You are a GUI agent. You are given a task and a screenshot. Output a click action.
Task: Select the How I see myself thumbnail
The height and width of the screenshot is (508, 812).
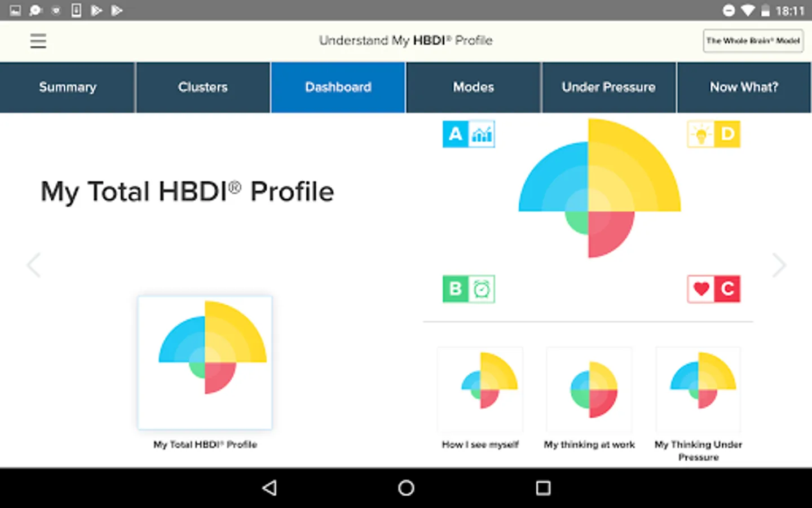click(x=480, y=389)
